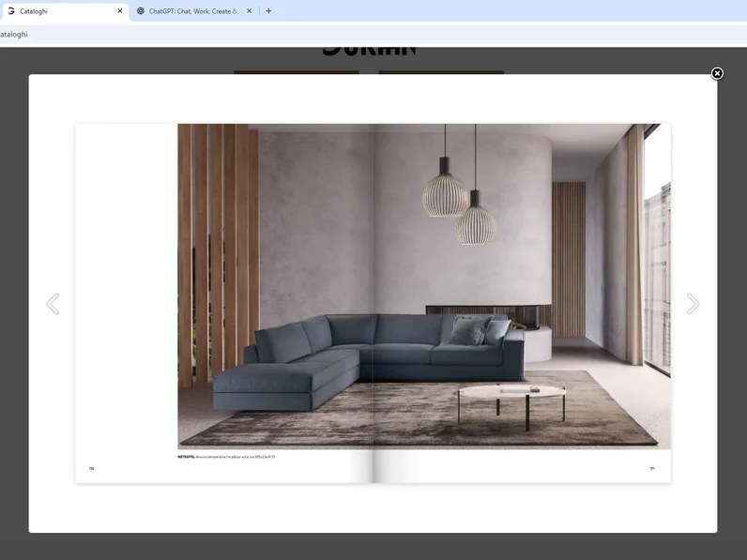This screenshot has height=560, width=747.
Task: Click the Cataloghi bookmark bar text
Action: (x=14, y=35)
